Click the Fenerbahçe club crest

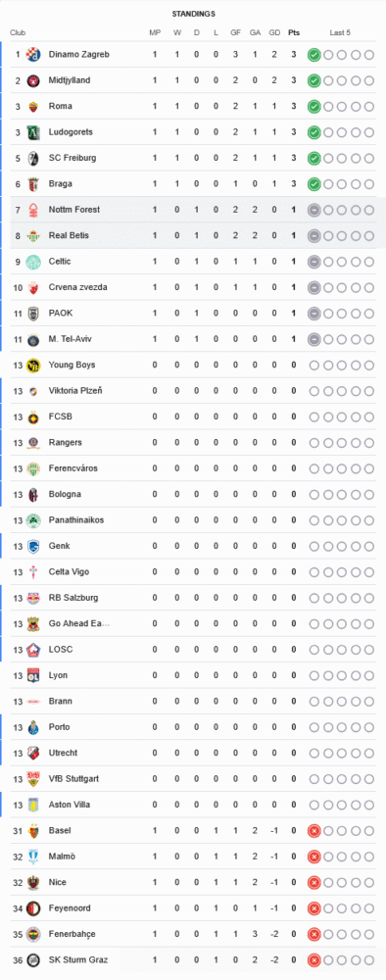(33, 934)
